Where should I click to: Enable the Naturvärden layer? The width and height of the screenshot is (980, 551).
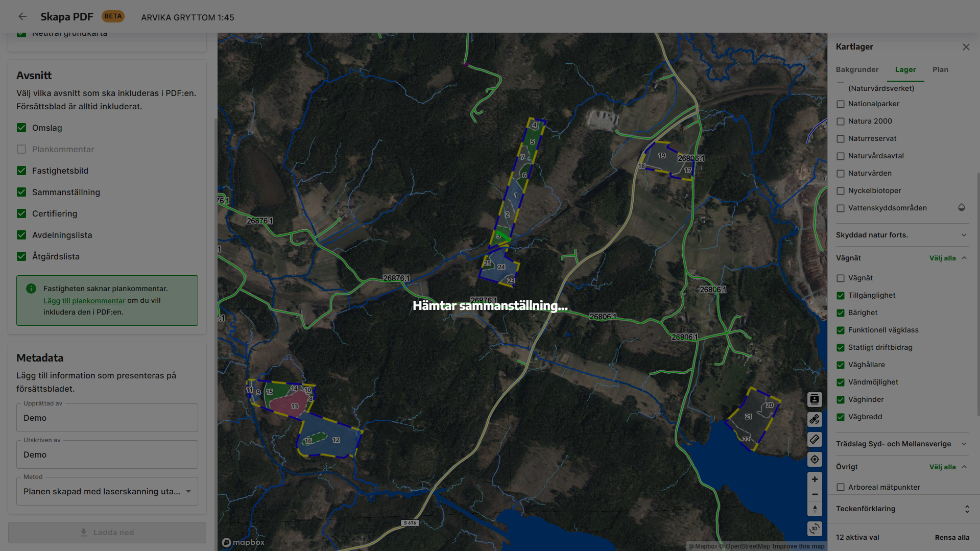(x=841, y=174)
